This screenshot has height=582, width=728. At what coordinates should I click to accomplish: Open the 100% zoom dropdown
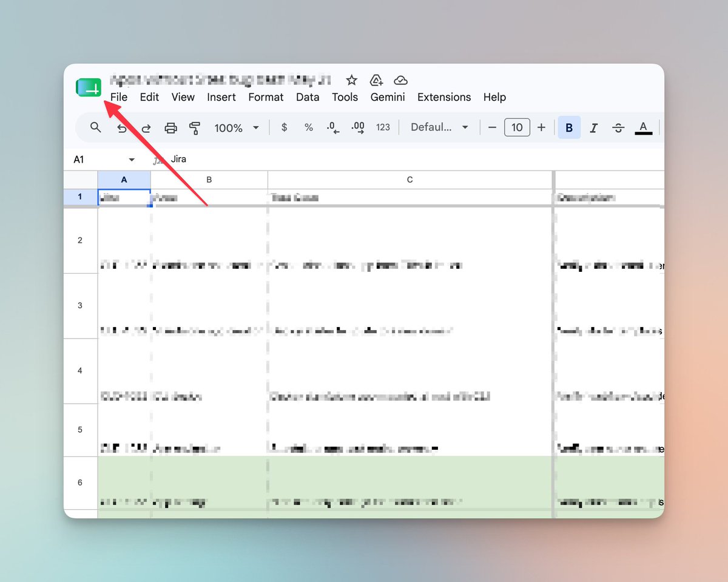237,128
